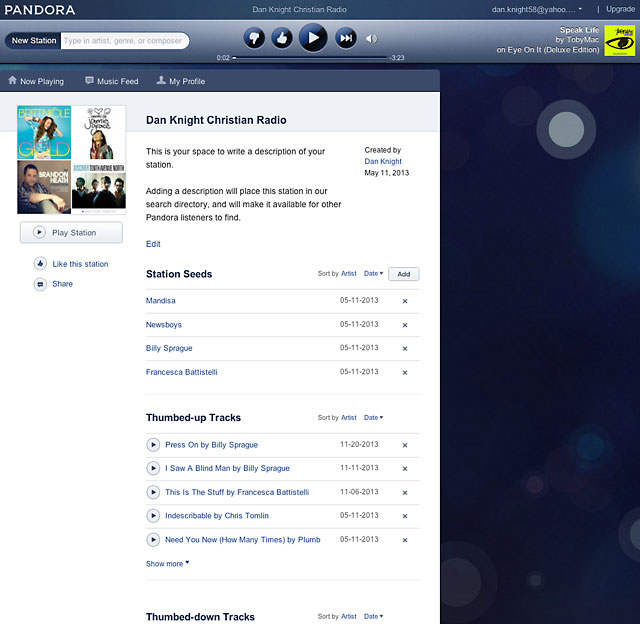Viewport: 640px width, 624px height.
Task: Click the Brandon Heath album cover
Action: [44, 187]
